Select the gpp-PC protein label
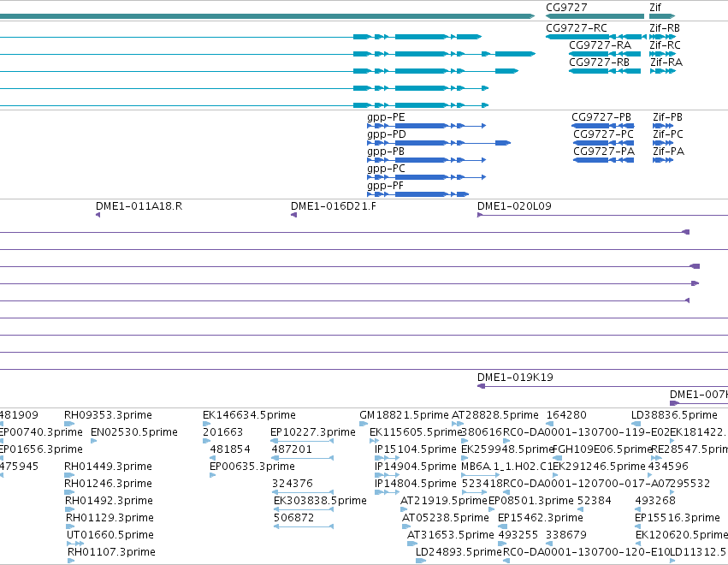Screen dimensions: 728x565 click(x=386, y=169)
